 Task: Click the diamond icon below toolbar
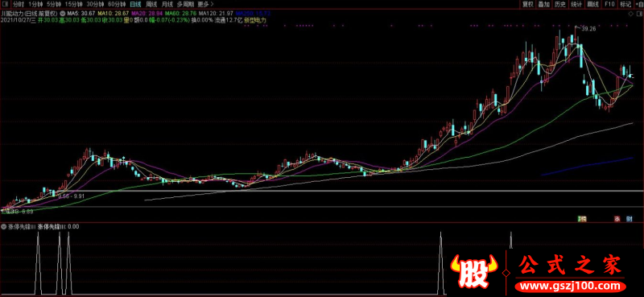pos(631,14)
